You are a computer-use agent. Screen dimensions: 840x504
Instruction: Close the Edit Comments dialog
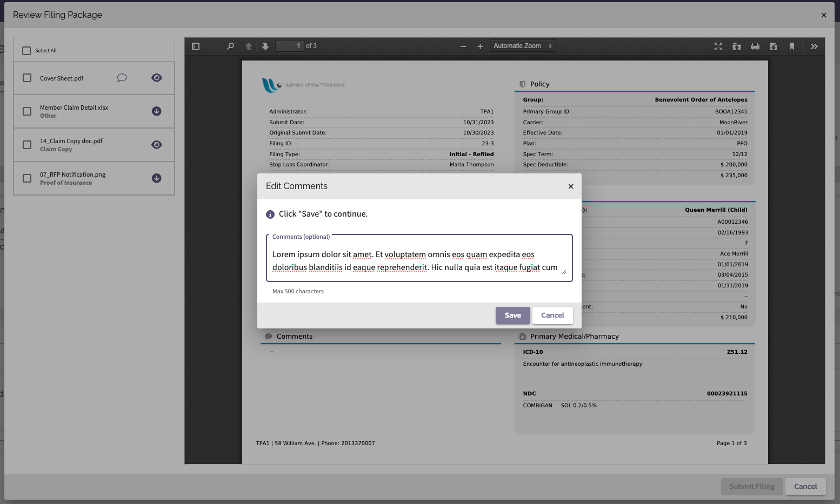click(570, 186)
